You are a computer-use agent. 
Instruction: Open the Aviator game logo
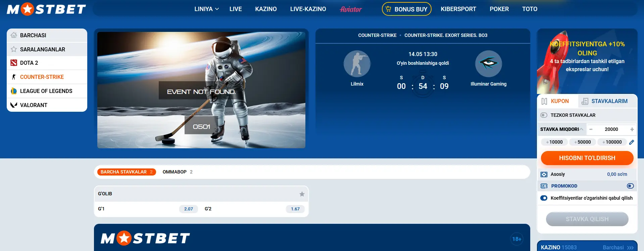(x=351, y=9)
